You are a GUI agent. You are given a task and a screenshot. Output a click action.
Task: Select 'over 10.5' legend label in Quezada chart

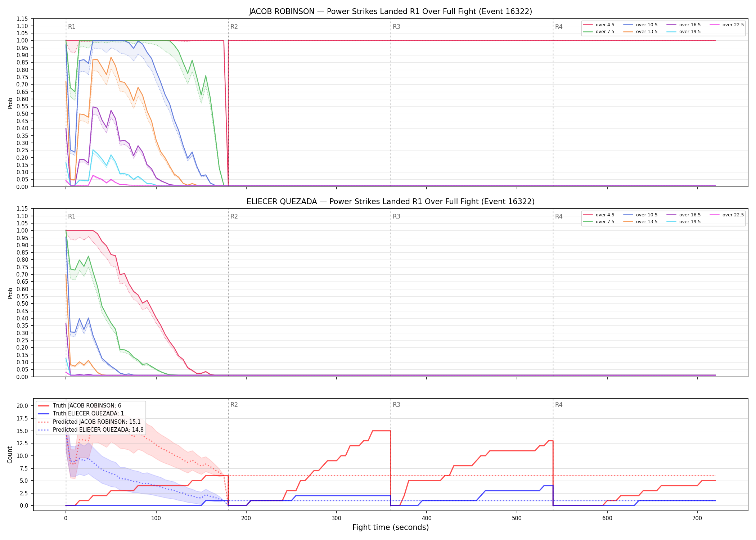647,215
